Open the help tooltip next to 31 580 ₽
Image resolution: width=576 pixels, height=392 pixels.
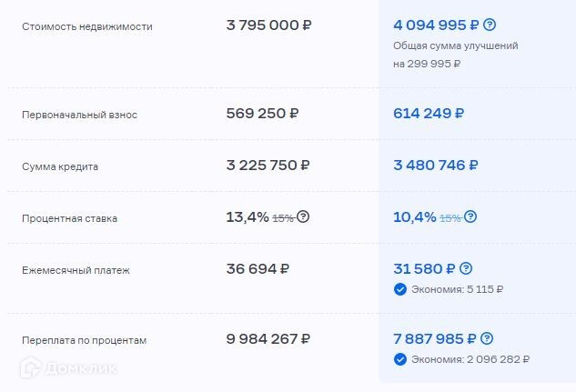[x=466, y=269]
